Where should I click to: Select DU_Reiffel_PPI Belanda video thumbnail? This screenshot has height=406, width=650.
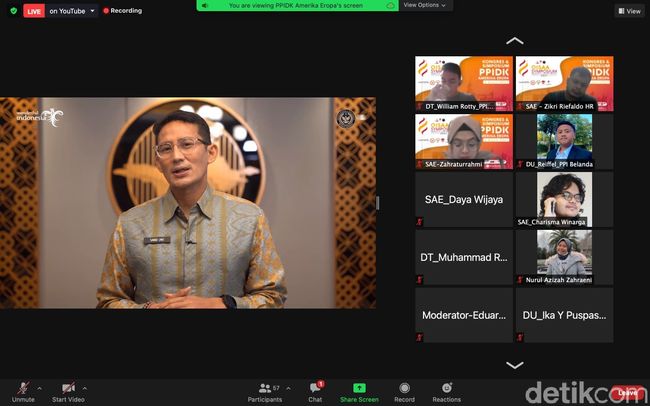[564, 141]
